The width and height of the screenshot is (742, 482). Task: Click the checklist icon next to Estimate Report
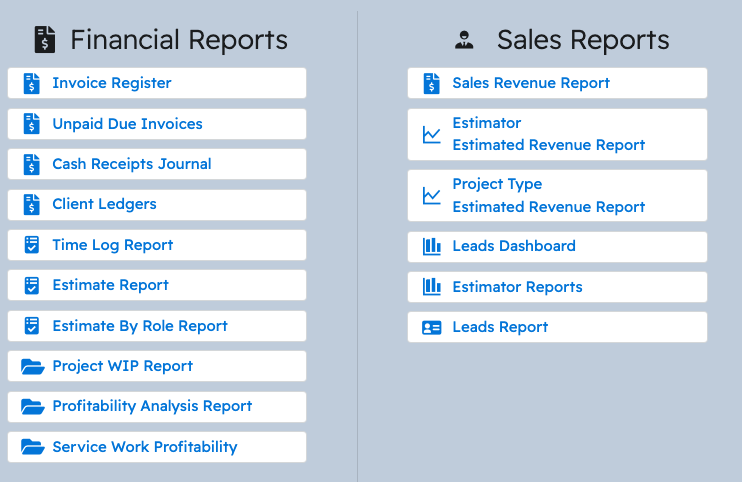point(32,285)
